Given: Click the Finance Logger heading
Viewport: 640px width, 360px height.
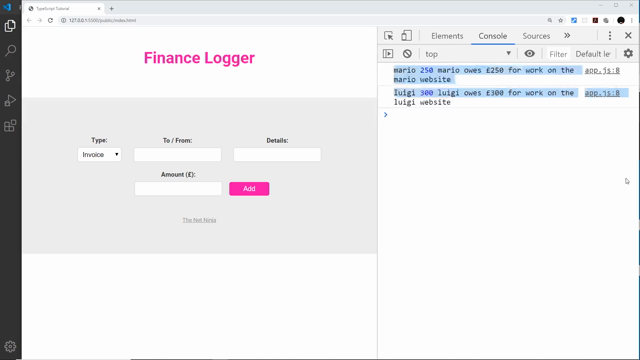Looking at the screenshot, I should [x=199, y=58].
